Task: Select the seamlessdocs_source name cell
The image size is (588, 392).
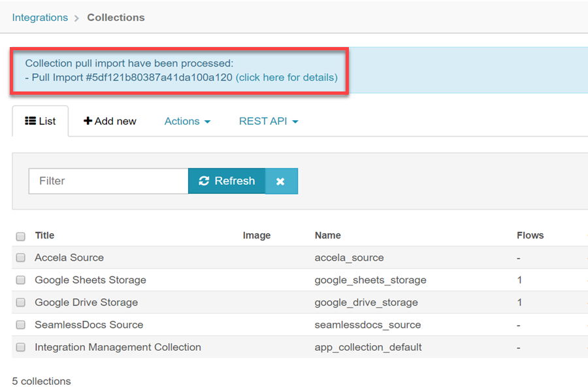Action: tap(367, 325)
